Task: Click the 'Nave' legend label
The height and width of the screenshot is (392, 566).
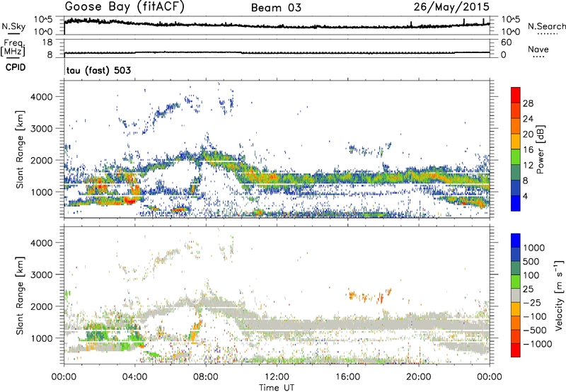Action: coord(538,49)
